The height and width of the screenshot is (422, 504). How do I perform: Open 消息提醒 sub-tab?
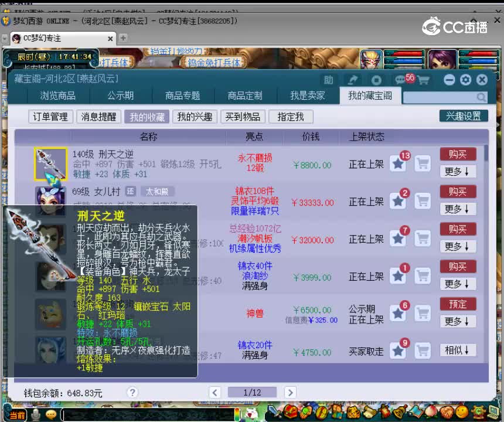(98, 117)
